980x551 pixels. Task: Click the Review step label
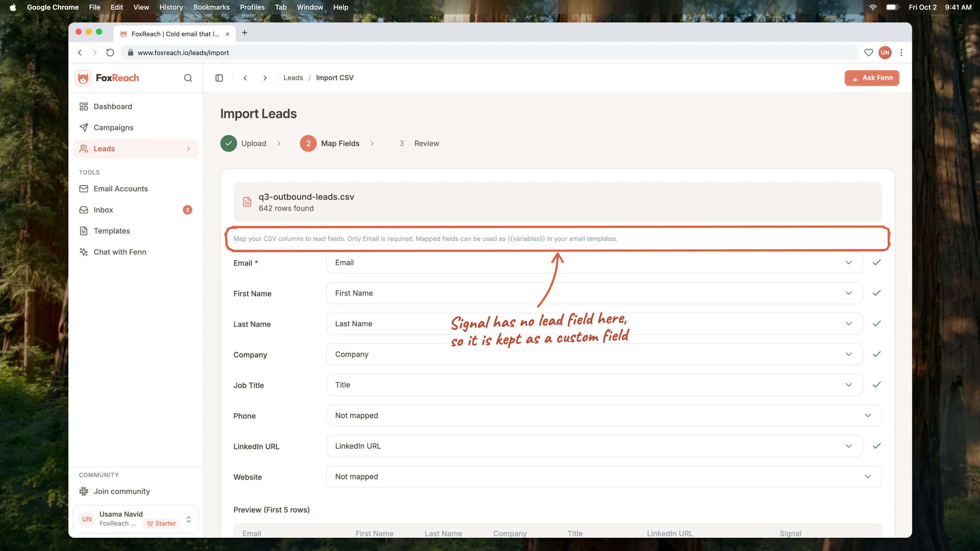click(x=426, y=143)
